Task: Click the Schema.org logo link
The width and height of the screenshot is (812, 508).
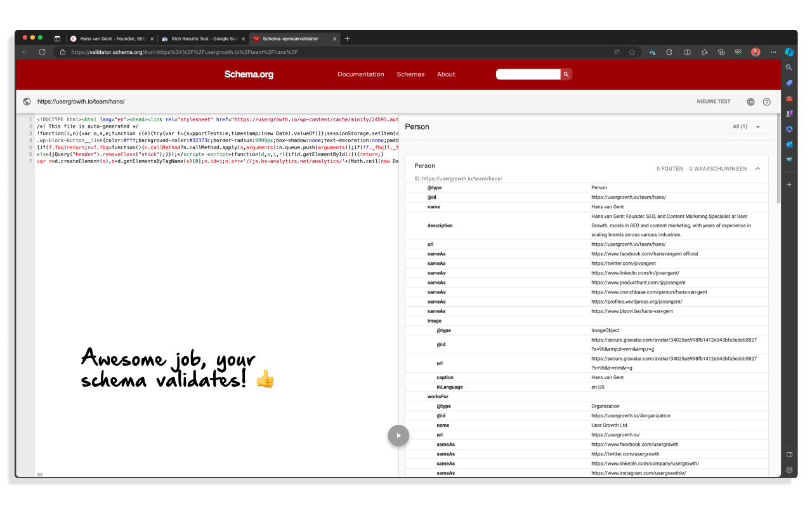Action: point(249,74)
